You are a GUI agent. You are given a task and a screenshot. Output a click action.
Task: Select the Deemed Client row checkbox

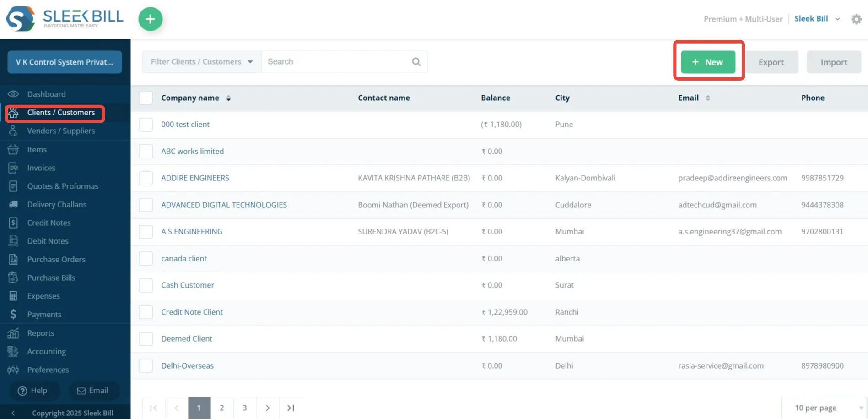146,339
